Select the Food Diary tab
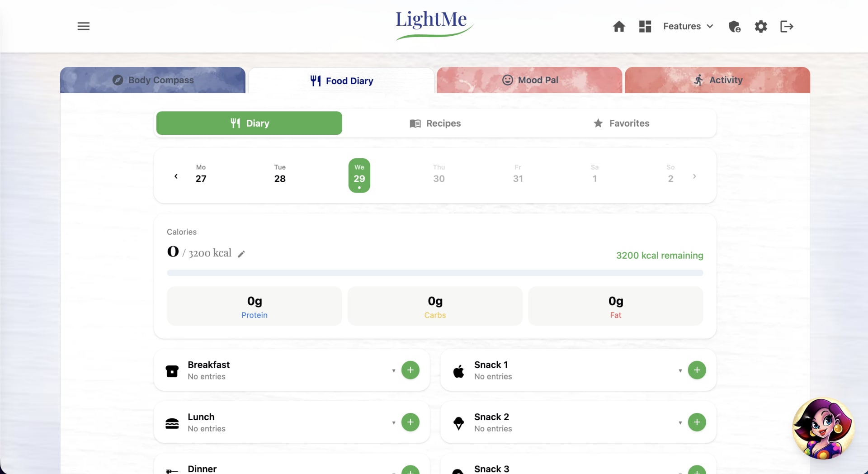Viewport: 868px width, 474px height. tap(341, 81)
